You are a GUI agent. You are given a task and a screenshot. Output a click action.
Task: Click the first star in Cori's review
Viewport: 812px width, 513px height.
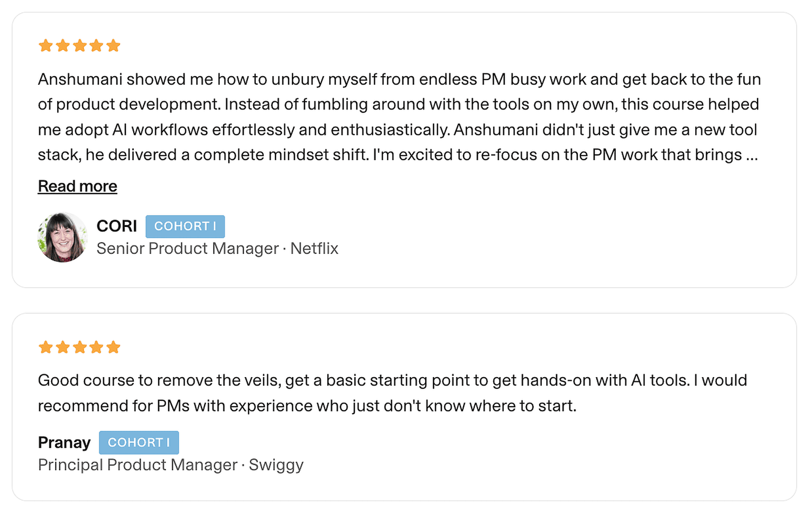[46, 46]
